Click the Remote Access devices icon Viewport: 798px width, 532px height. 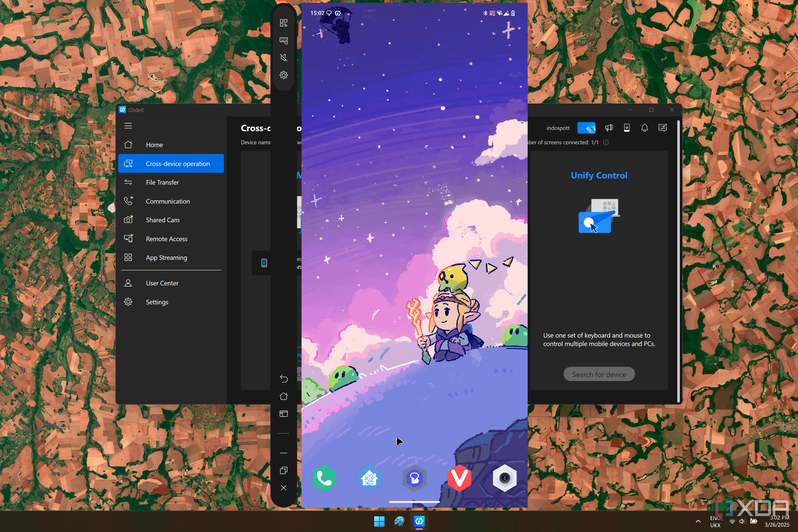pos(128,239)
